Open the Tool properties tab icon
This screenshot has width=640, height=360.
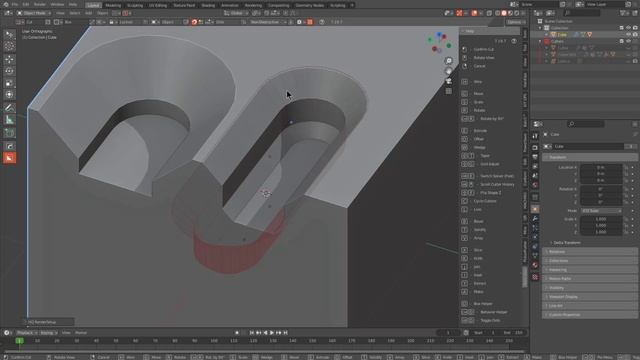(x=535, y=136)
